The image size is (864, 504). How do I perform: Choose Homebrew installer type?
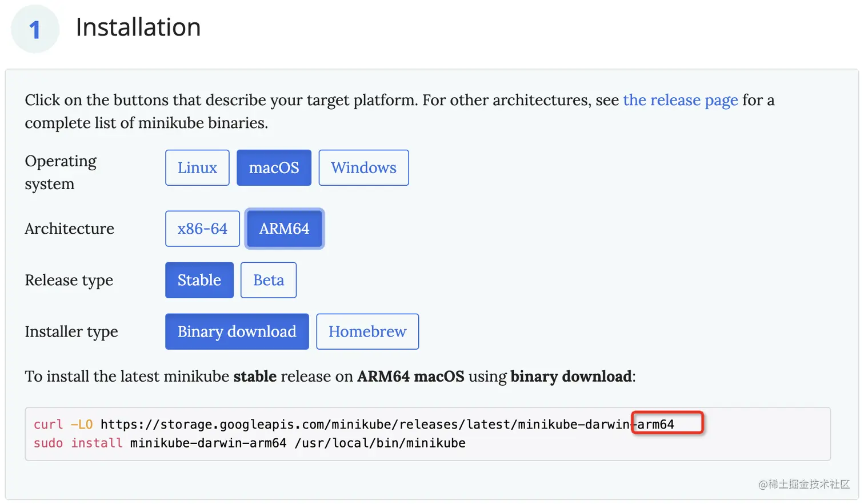point(367,331)
